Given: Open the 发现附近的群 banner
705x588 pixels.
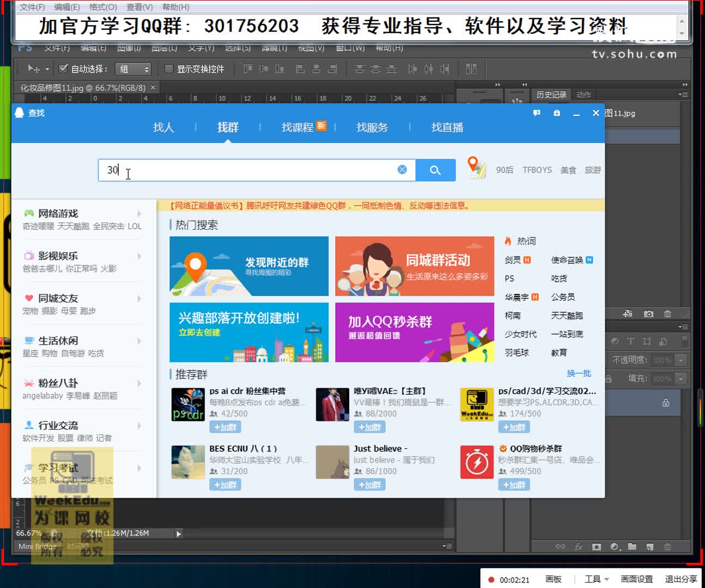Looking at the screenshot, I should (x=249, y=266).
